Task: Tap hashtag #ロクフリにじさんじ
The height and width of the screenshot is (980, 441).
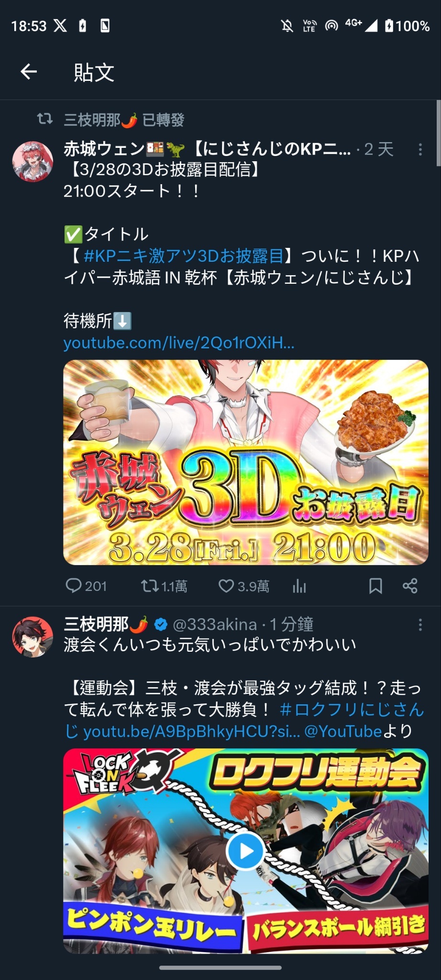Action: [x=244, y=720]
